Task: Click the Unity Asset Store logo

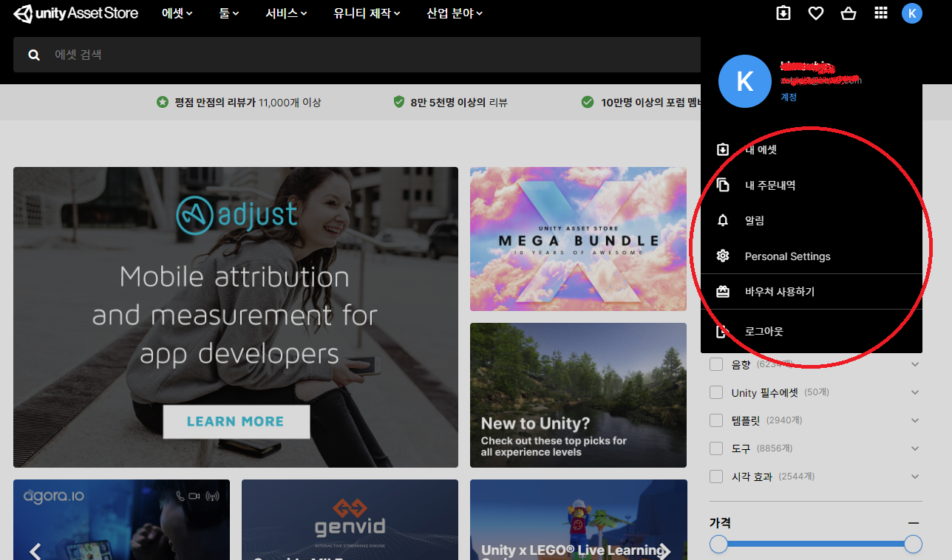Action: pyautogui.click(x=76, y=13)
